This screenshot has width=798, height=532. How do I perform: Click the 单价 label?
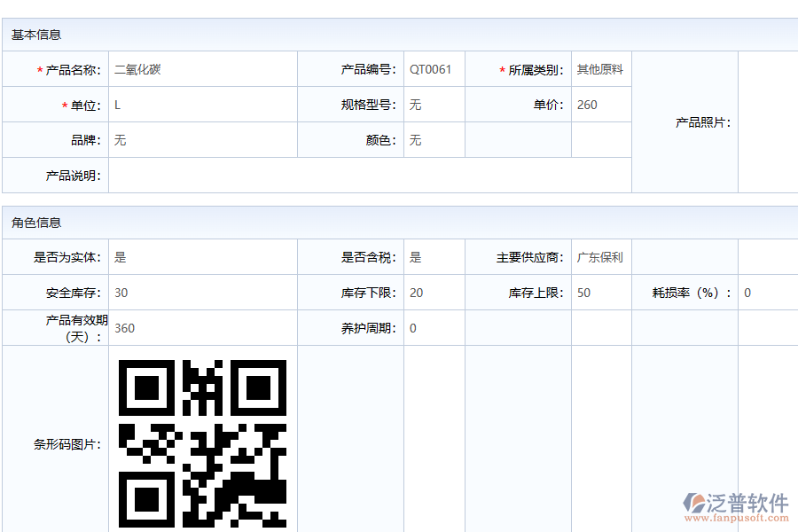tap(549, 105)
